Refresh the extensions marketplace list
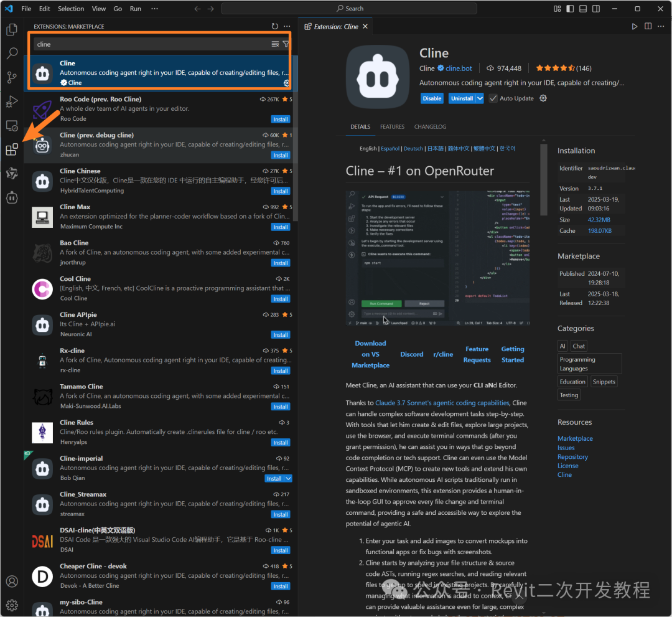The height and width of the screenshot is (617, 672). (275, 26)
